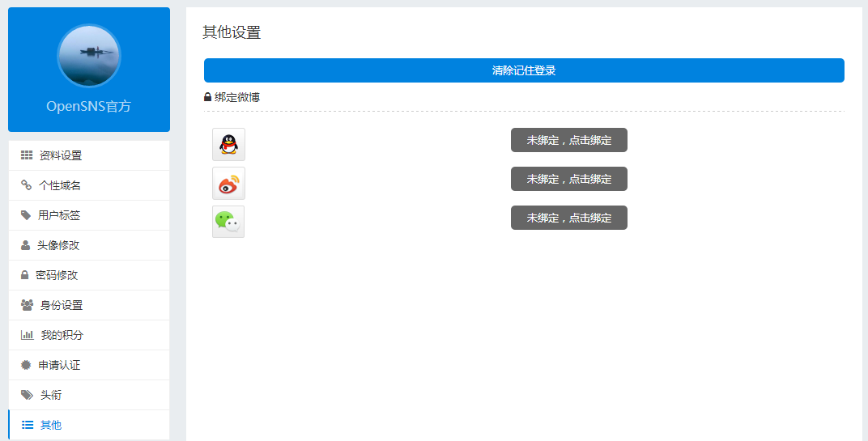Click the group icon beside 身份设置
868x441 pixels.
pyautogui.click(x=27, y=304)
